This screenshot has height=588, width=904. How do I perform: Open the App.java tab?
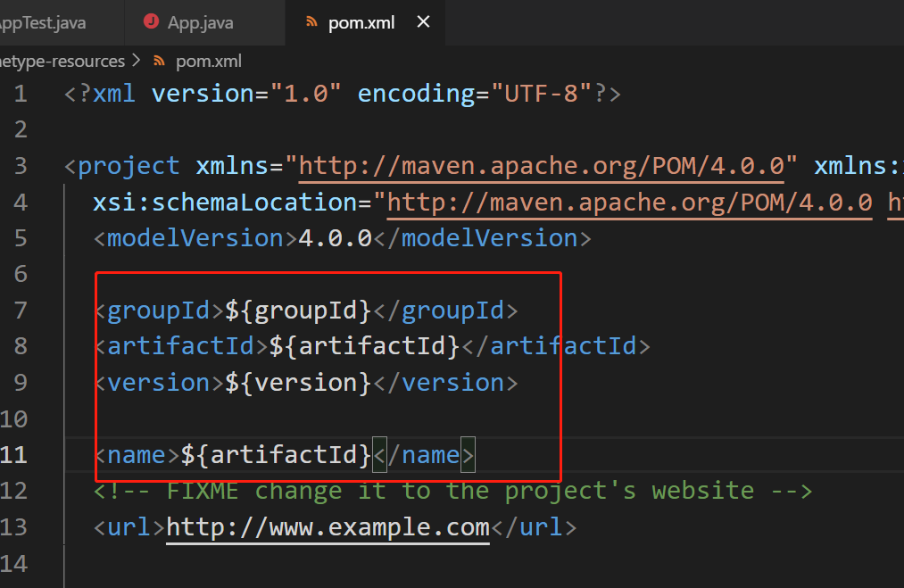[x=199, y=21]
